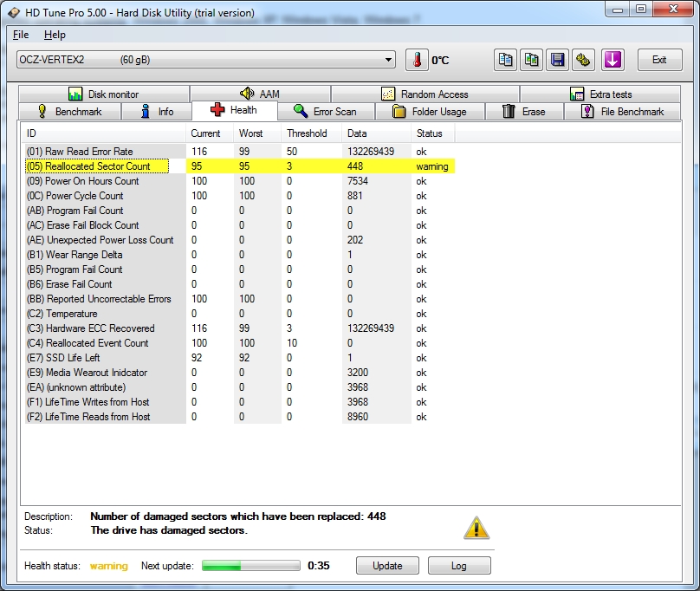Maximize the HD Tune Pro window
700x591 pixels.
(x=641, y=10)
